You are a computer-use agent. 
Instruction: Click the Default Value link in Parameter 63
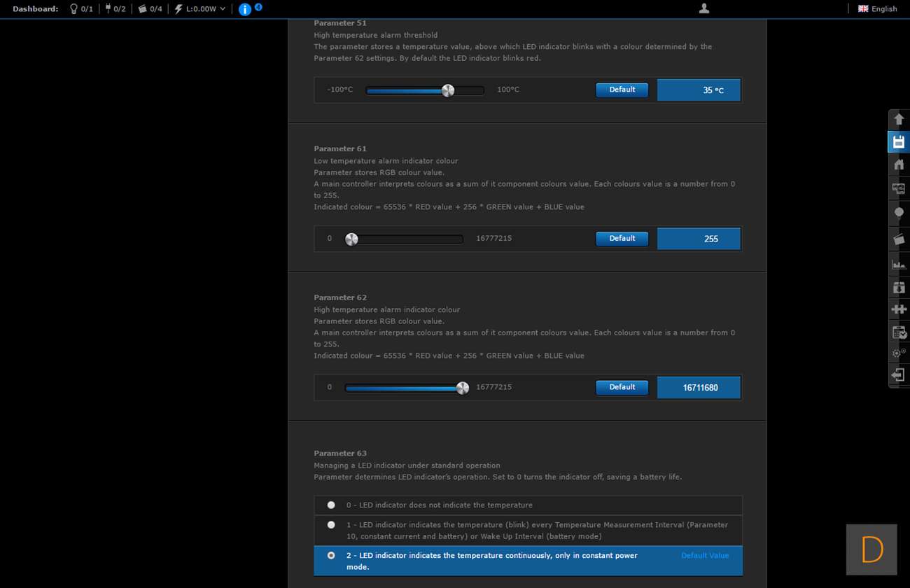(705, 555)
